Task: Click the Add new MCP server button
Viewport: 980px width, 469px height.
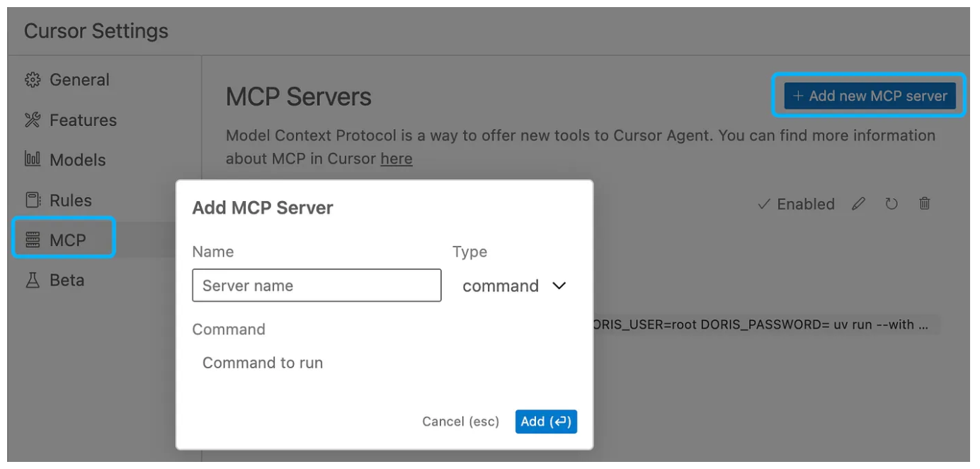Action: pos(870,96)
